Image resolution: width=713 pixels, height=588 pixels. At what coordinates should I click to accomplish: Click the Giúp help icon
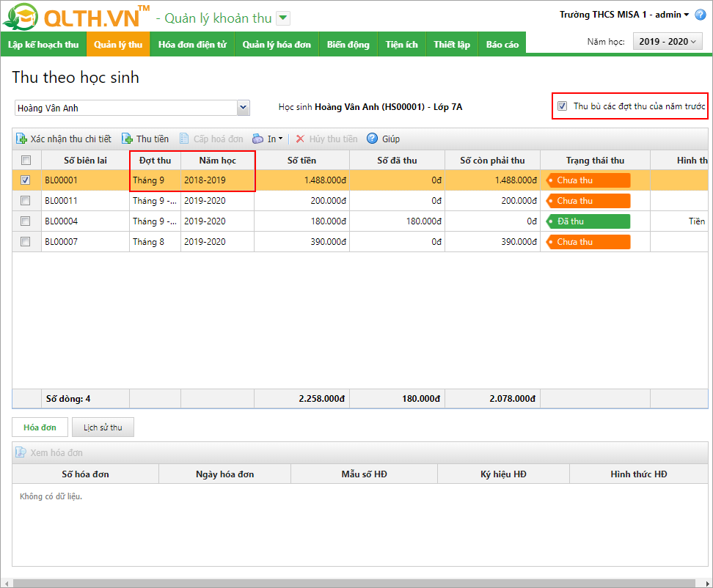[373, 139]
